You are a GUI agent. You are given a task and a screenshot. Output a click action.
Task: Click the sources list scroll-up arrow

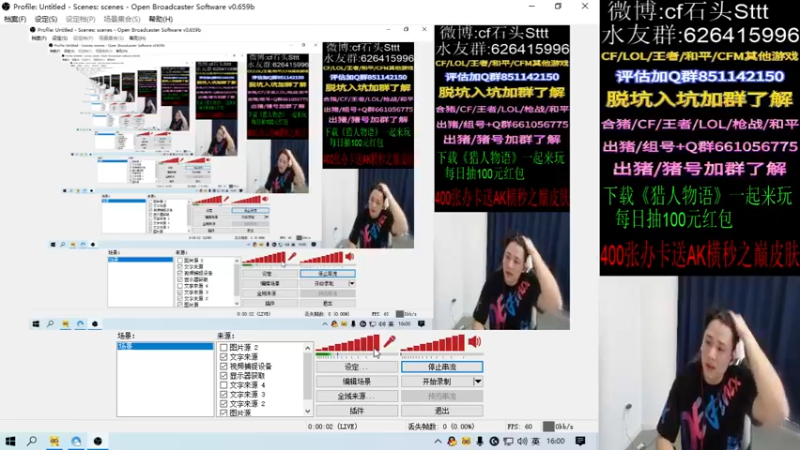(307, 348)
